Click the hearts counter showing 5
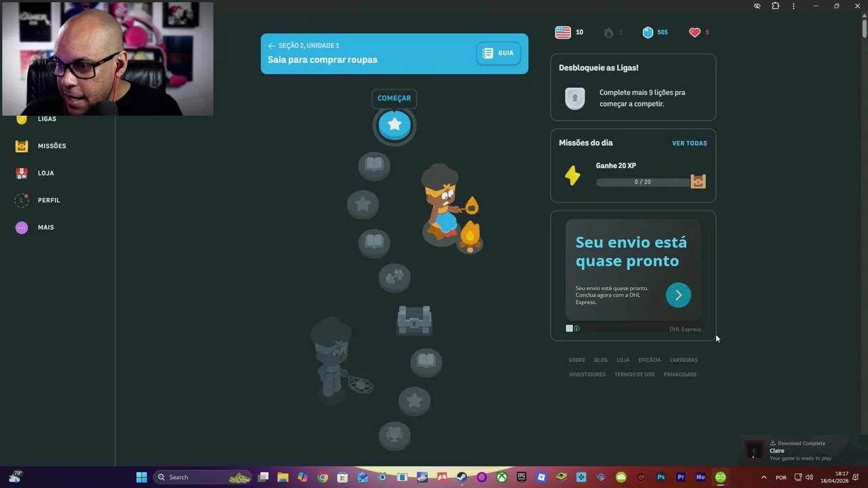868x488 pixels. point(698,32)
